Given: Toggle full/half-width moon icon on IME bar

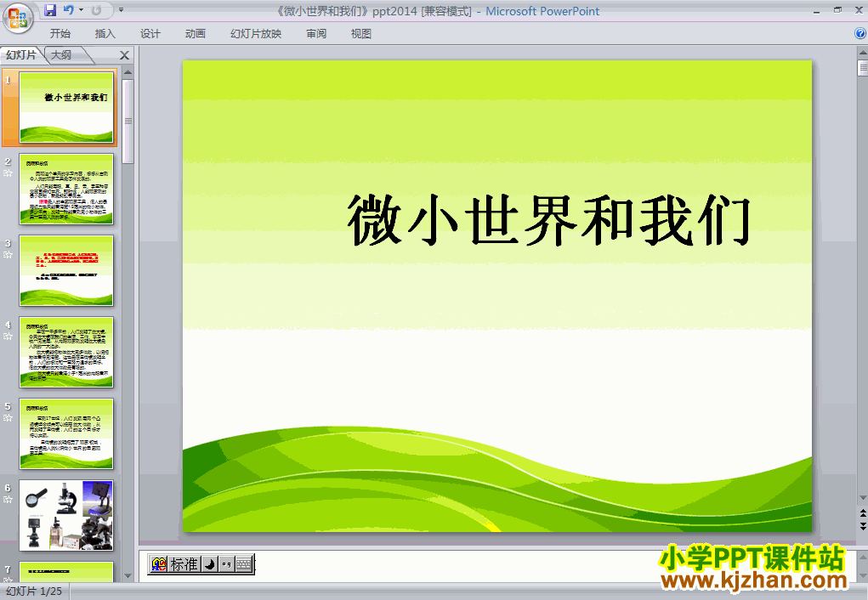Looking at the screenshot, I should pos(209,564).
